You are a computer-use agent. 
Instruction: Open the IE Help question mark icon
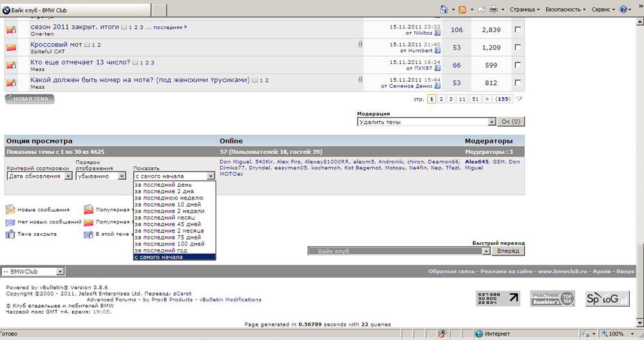point(623,9)
